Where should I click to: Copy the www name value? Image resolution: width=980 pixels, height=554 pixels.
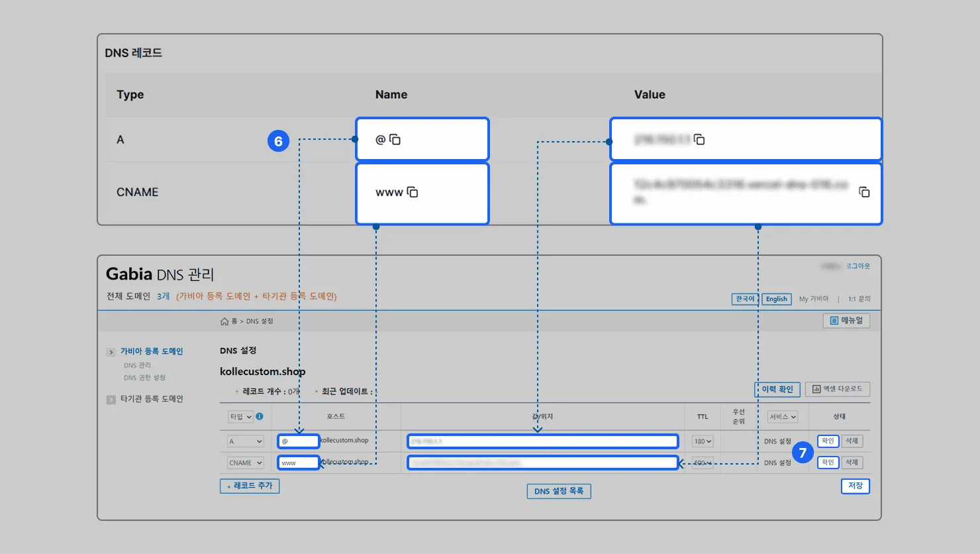pyautogui.click(x=413, y=192)
